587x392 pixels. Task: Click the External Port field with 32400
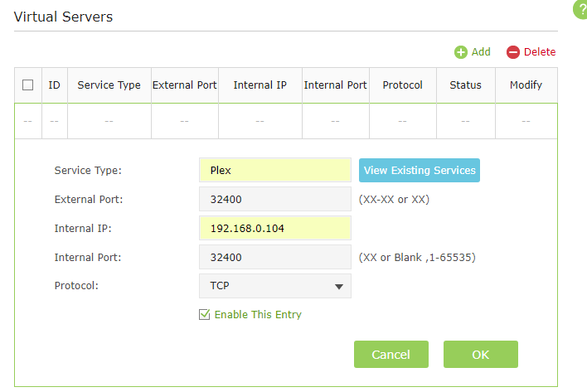274,199
